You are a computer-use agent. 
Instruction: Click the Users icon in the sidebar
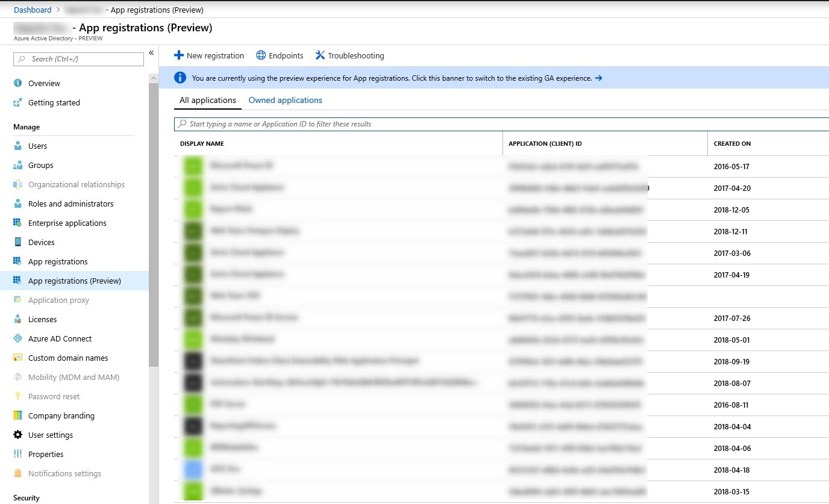17,146
